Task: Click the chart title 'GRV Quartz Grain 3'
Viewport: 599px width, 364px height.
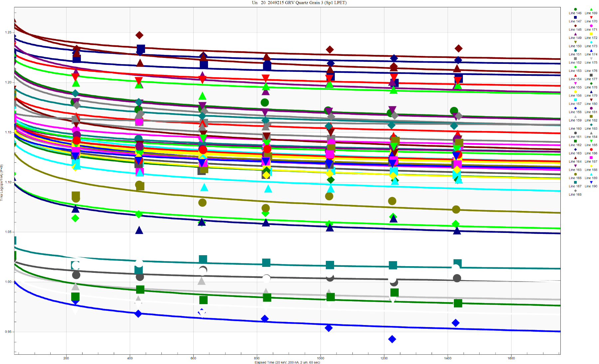Action: [299, 3]
